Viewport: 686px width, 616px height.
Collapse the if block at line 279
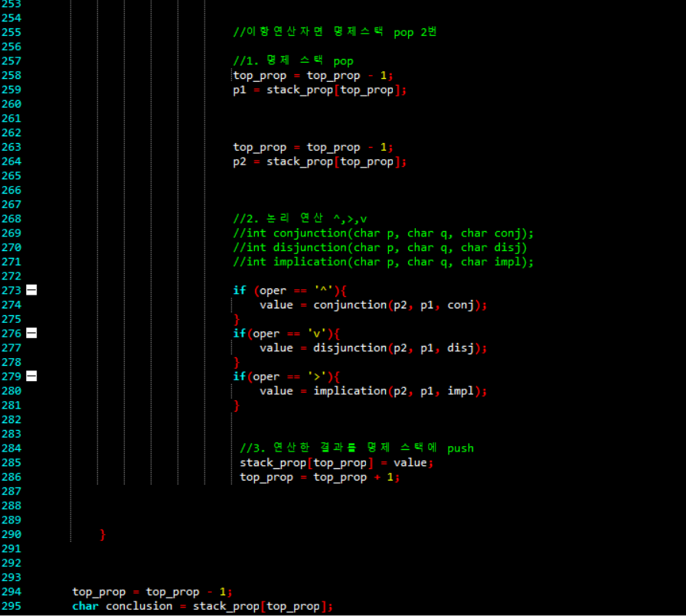31,376
